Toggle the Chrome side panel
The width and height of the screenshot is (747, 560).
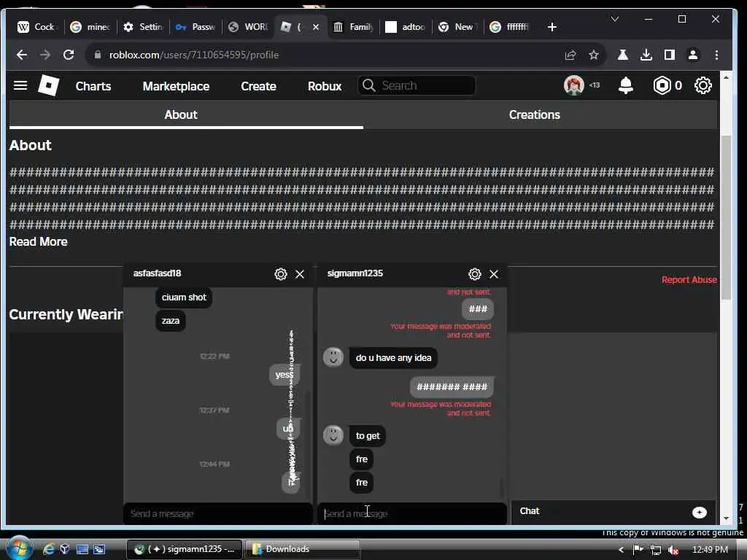(x=670, y=55)
